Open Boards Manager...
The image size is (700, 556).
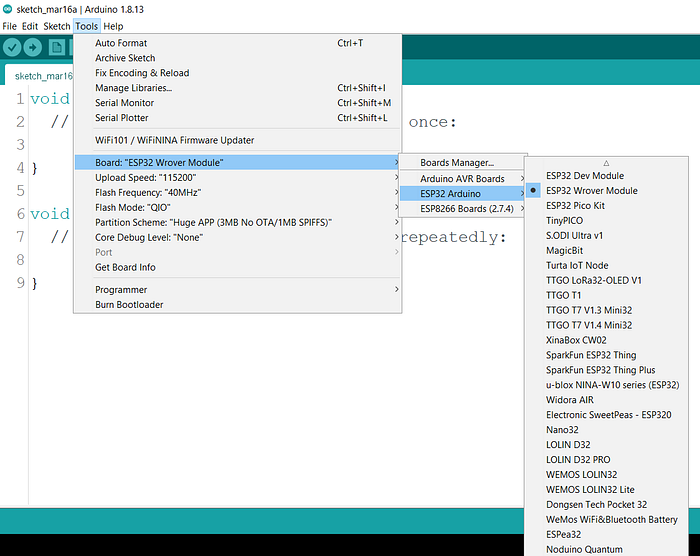(462, 163)
